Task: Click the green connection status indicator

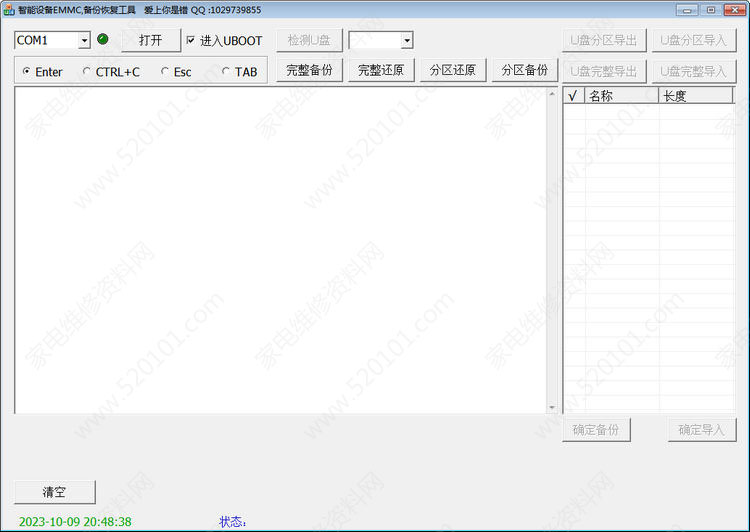Action: [x=102, y=40]
